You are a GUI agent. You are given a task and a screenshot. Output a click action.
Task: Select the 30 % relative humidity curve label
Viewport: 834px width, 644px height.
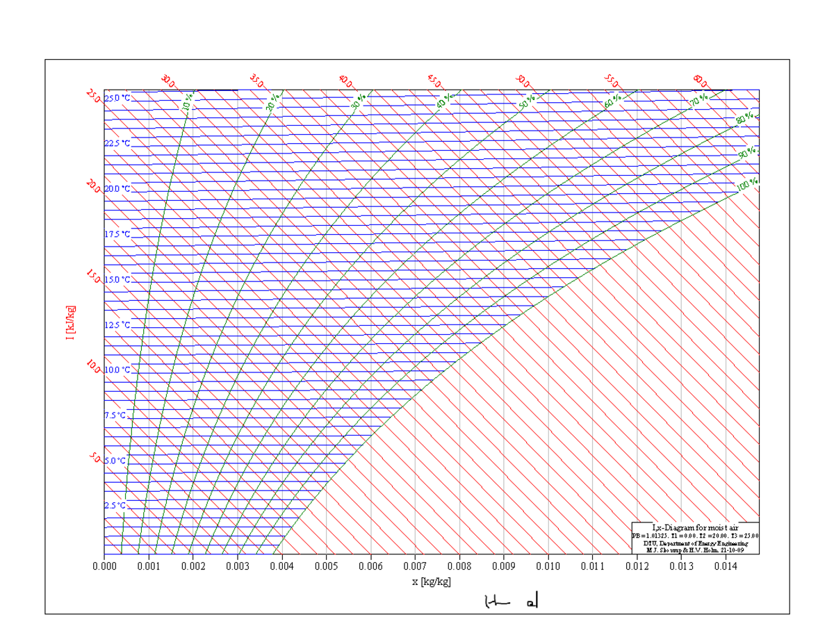(357, 104)
